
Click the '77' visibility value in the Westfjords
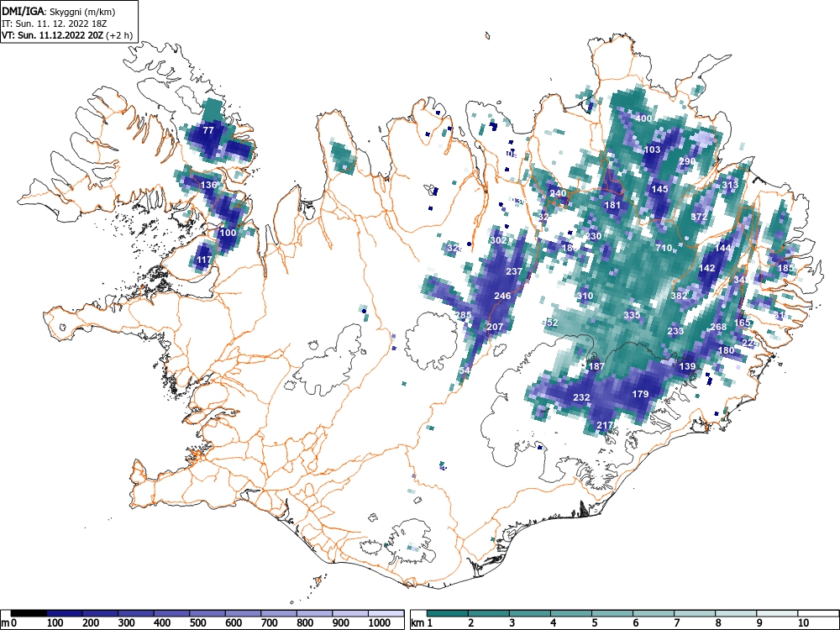tap(208, 130)
